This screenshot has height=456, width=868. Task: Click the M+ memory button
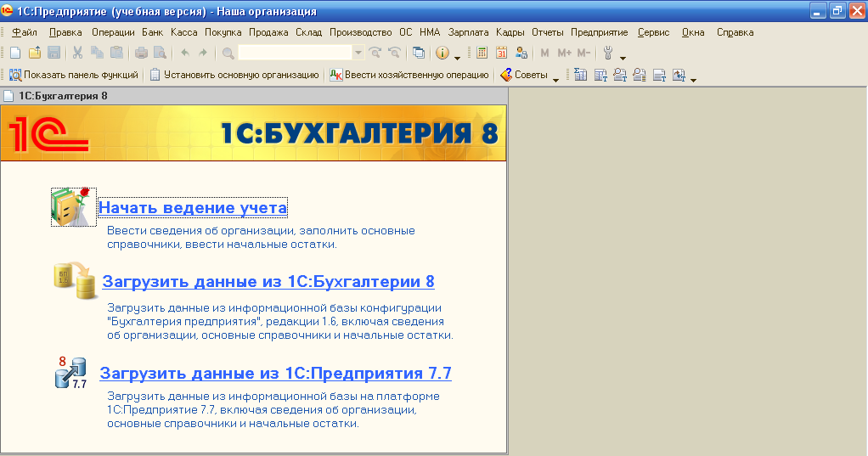(x=565, y=53)
